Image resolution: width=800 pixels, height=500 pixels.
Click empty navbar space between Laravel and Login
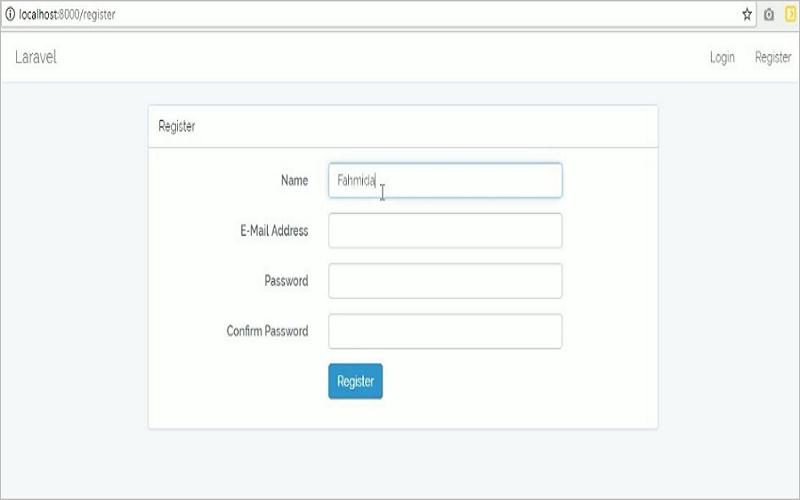click(x=383, y=57)
